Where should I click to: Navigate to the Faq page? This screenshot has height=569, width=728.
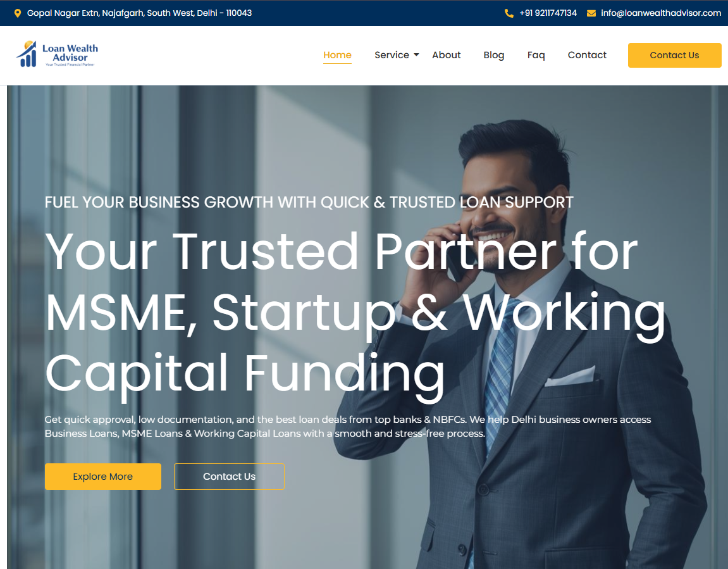[x=536, y=55]
